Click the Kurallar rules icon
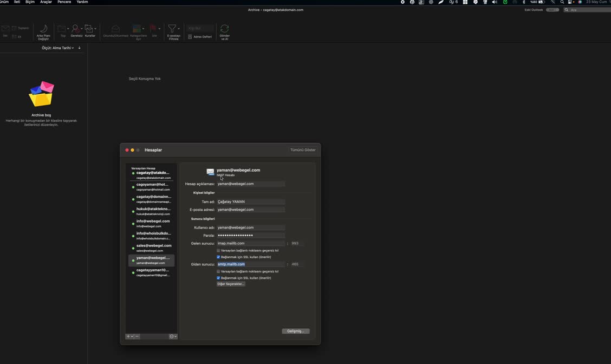 89,30
